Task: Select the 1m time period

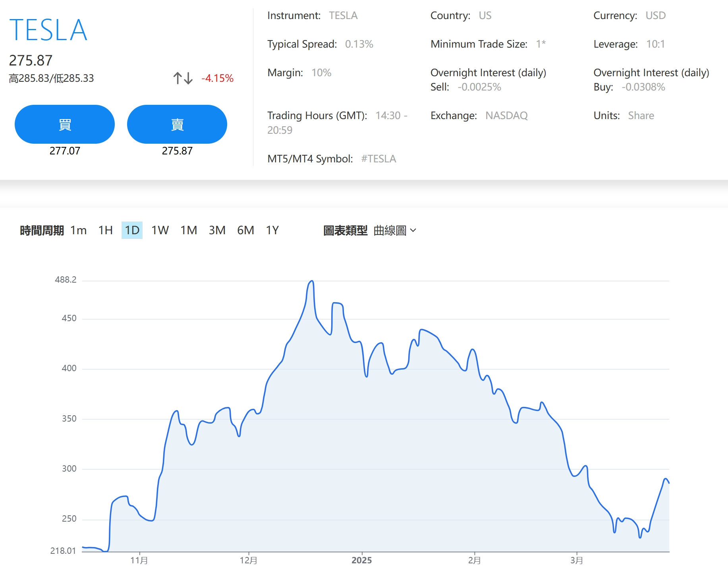Action: pyautogui.click(x=79, y=230)
